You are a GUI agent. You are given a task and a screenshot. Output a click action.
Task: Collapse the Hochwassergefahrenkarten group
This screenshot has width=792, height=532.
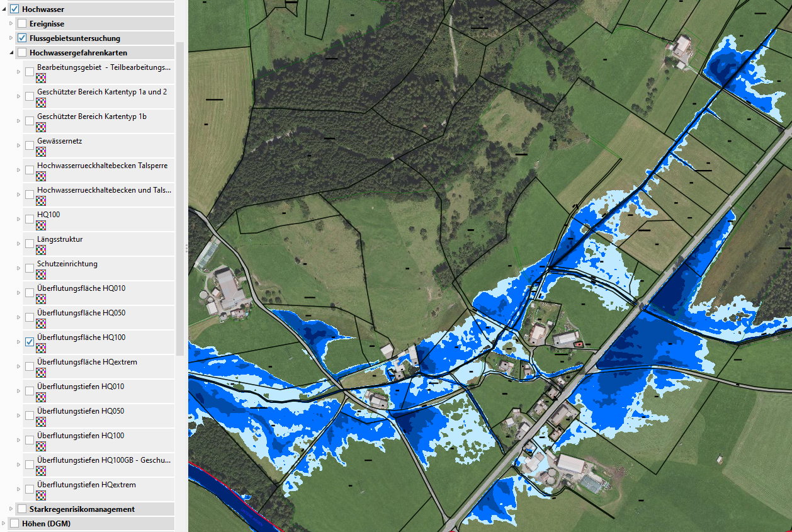[x=11, y=53]
